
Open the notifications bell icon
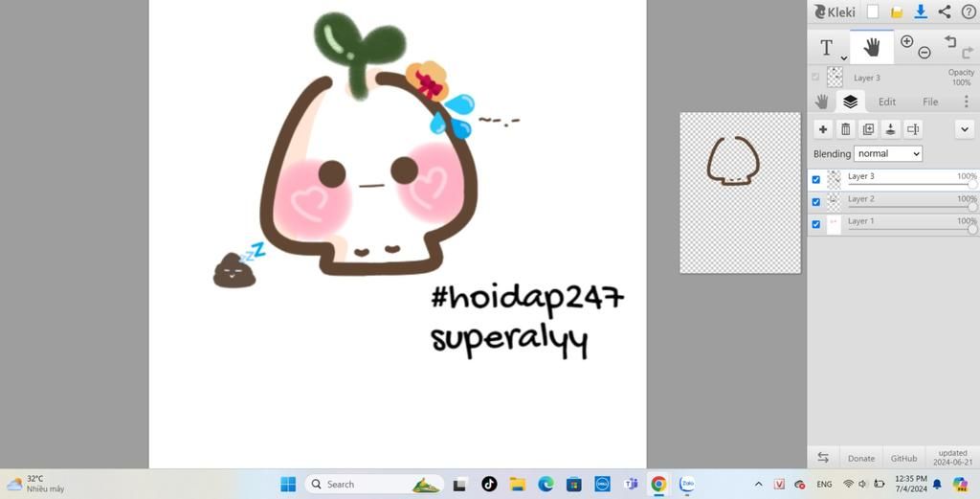point(937,484)
